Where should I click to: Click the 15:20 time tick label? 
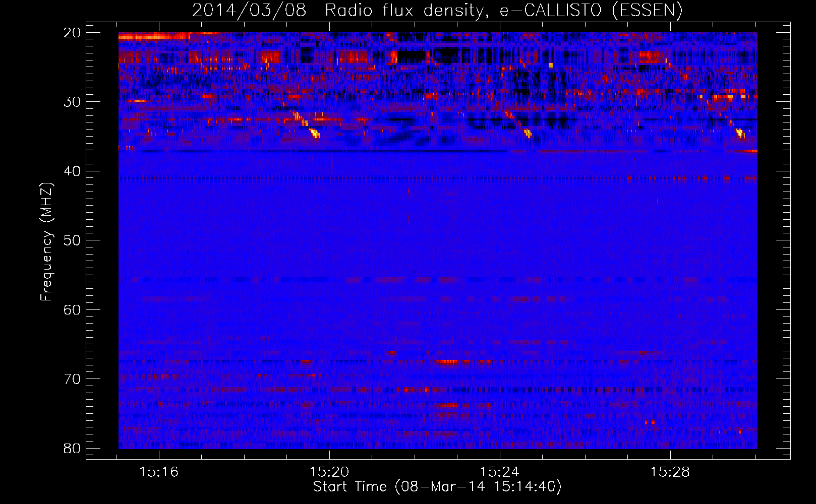tap(329, 472)
